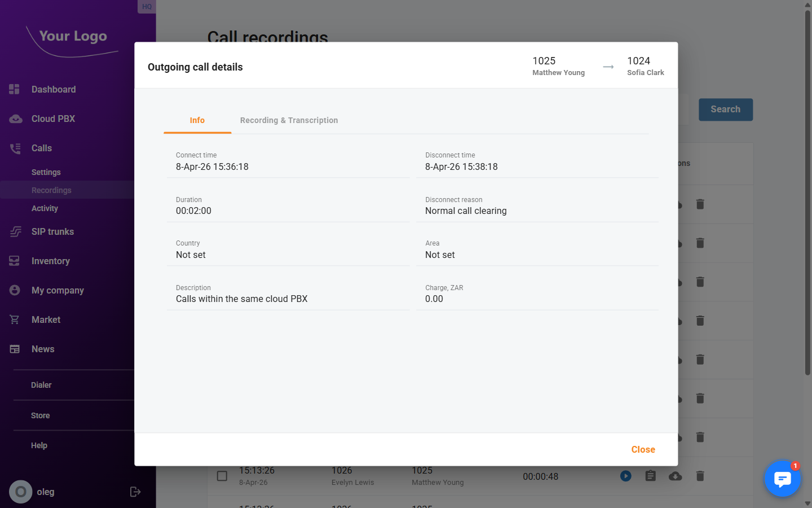Open the support chat bubble widget
The image size is (812, 508).
click(783, 479)
